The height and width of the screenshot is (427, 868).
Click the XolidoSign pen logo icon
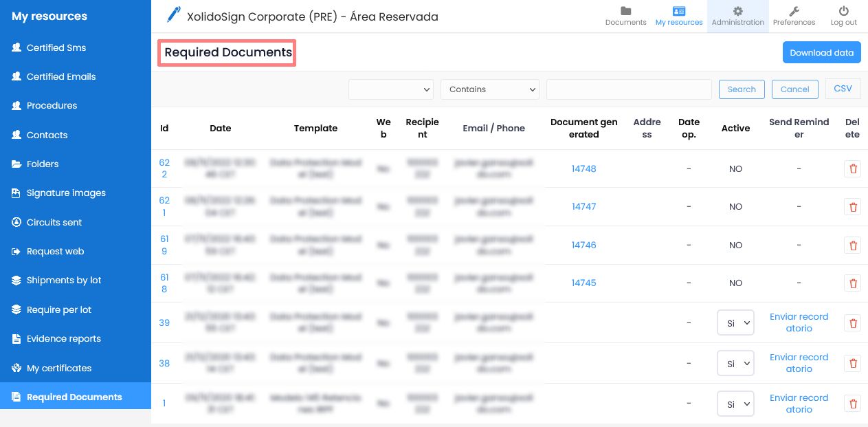click(173, 15)
